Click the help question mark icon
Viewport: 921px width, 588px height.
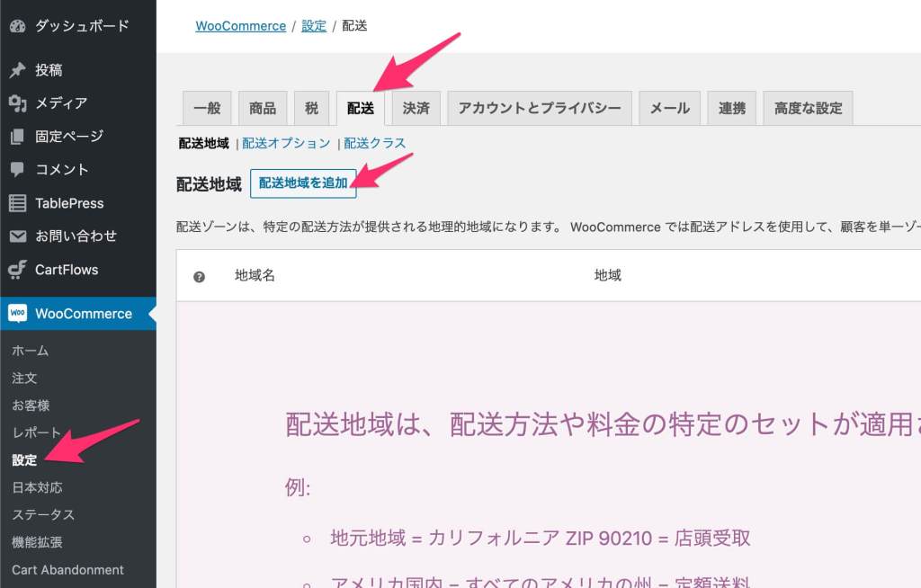click(200, 277)
